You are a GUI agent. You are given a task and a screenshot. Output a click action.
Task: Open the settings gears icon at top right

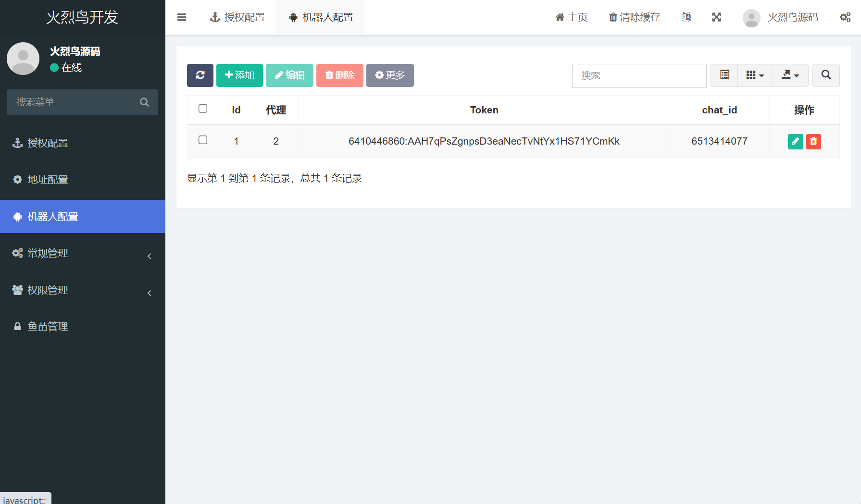click(845, 17)
